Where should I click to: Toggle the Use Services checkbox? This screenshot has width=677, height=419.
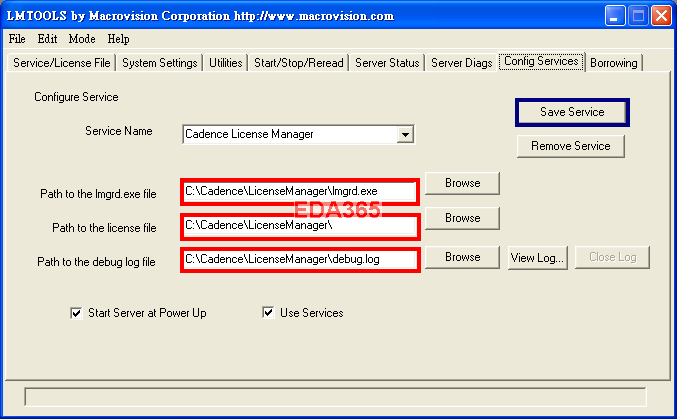coord(268,312)
